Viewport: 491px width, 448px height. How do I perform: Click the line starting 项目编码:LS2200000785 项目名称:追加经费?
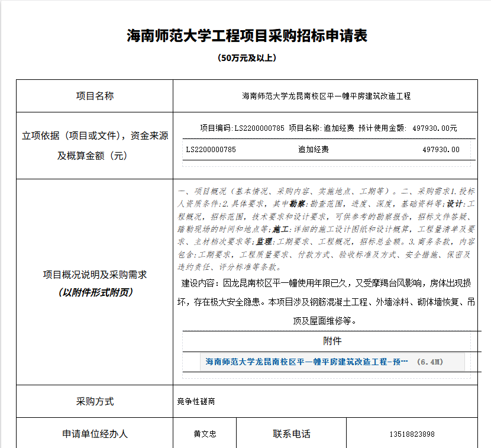[x=328, y=128]
